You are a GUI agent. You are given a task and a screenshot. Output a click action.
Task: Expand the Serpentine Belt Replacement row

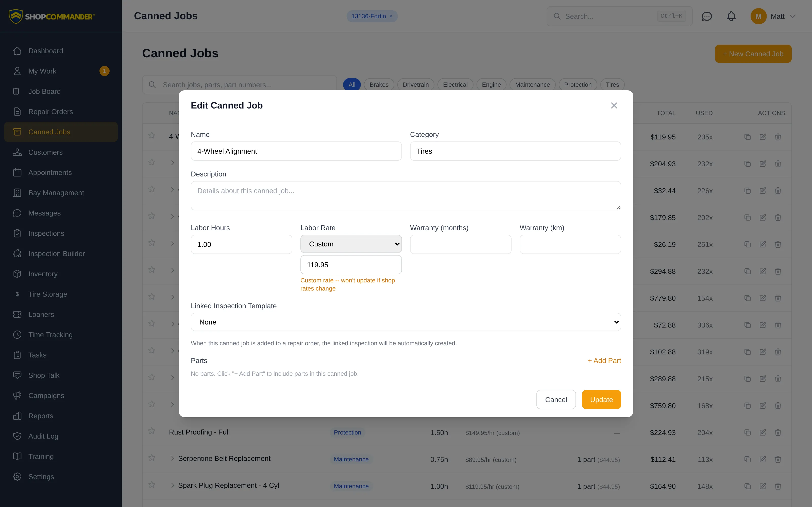point(173,458)
